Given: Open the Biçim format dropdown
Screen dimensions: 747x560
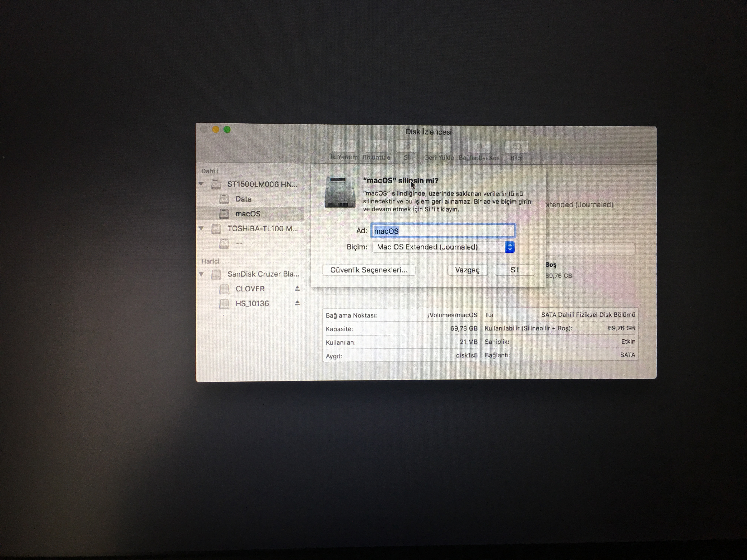Looking at the screenshot, I should 443,247.
